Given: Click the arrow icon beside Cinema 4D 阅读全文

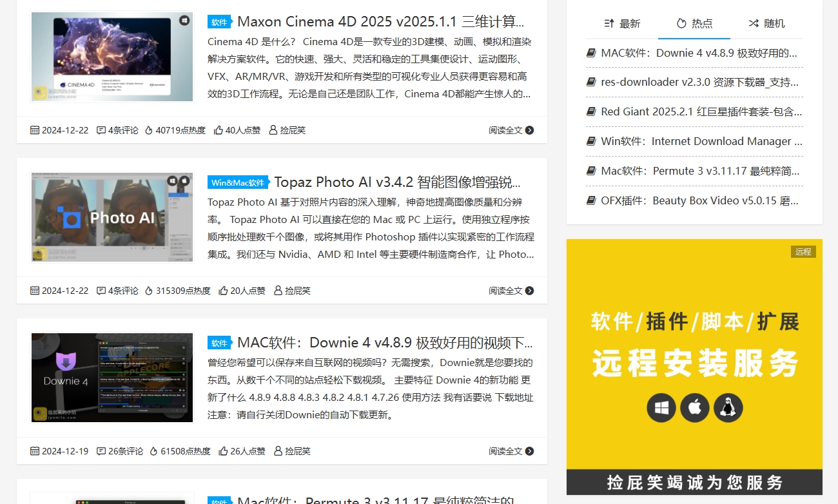Looking at the screenshot, I should point(530,130).
